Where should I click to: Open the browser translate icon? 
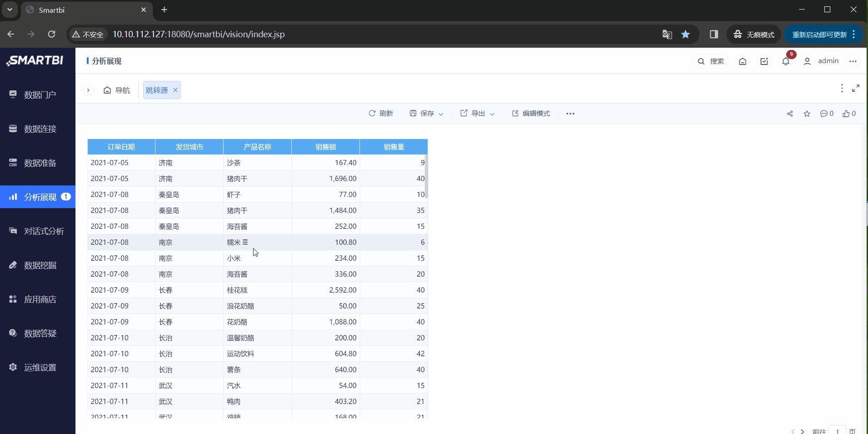click(667, 34)
